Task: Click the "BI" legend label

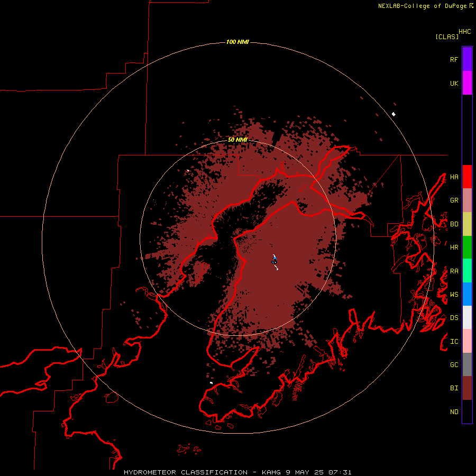Action: pyautogui.click(x=454, y=388)
